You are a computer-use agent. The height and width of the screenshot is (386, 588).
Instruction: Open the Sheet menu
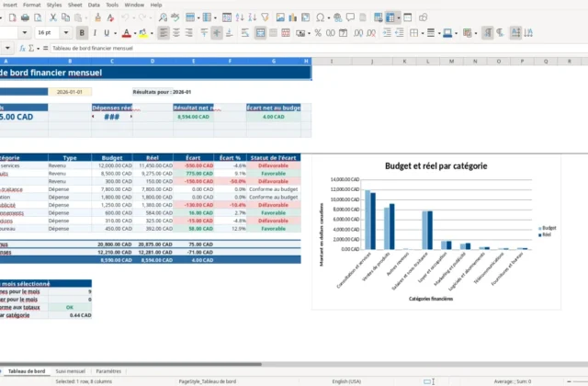(75, 5)
